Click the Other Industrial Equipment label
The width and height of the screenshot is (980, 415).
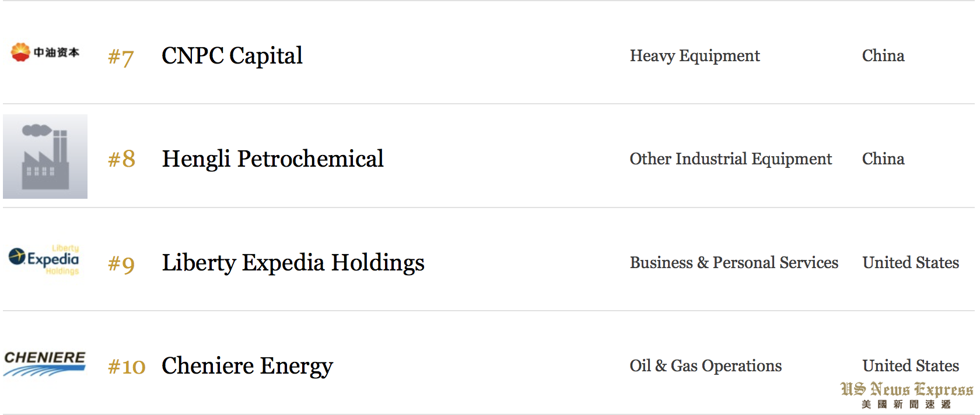point(730,159)
